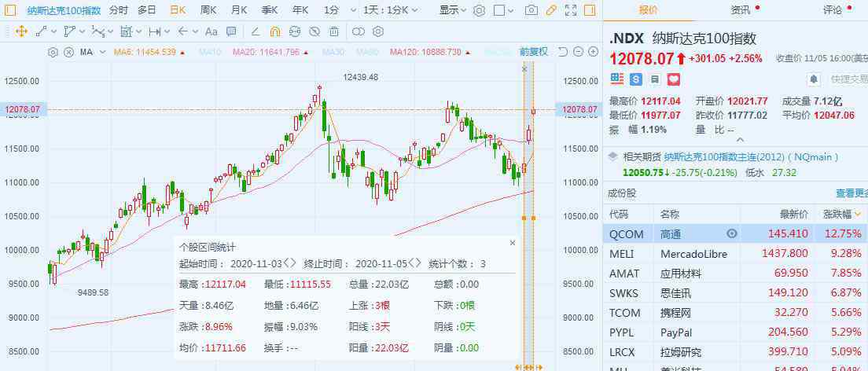
Task: Switch to 分时 intraday view
Action: pyautogui.click(x=118, y=10)
